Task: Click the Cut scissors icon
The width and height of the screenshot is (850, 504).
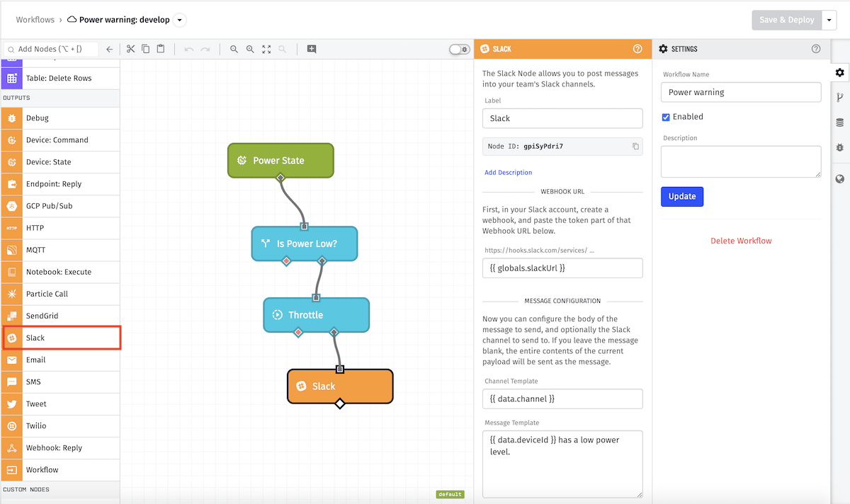Action: tap(130, 49)
